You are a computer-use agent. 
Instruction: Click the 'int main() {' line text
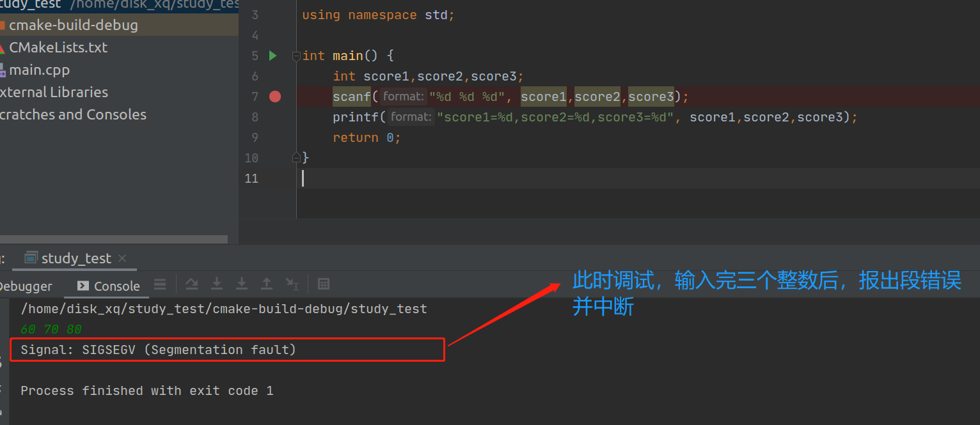pyautogui.click(x=348, y=56)
